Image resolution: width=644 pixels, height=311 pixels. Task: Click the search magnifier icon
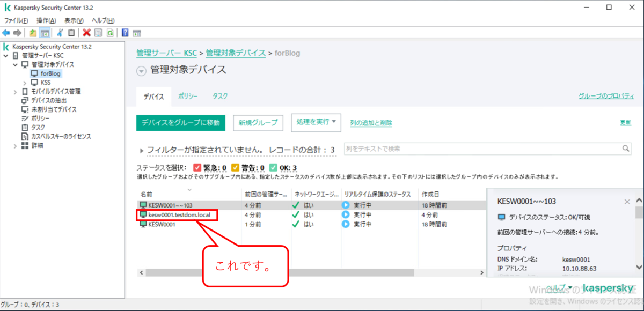point(625,149)
